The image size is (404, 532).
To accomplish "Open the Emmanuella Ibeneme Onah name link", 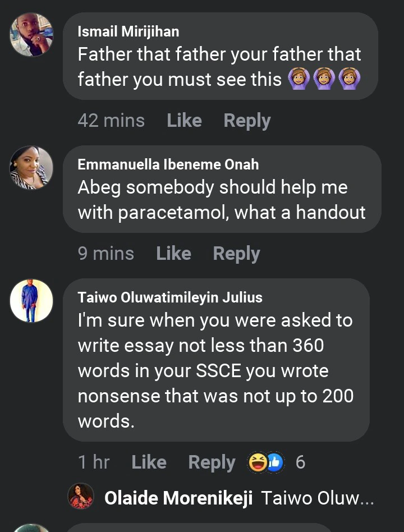I will coord(168,164).
